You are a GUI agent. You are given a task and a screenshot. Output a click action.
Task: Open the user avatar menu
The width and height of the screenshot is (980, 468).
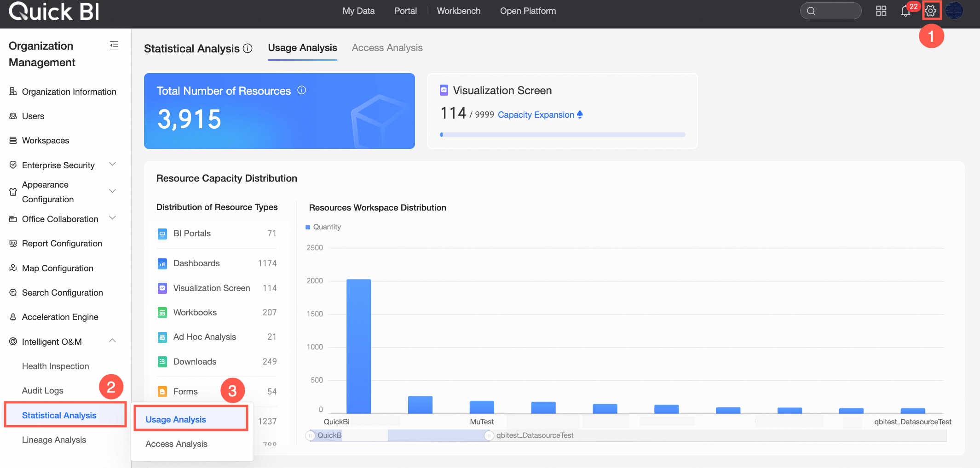coord(954,11)
